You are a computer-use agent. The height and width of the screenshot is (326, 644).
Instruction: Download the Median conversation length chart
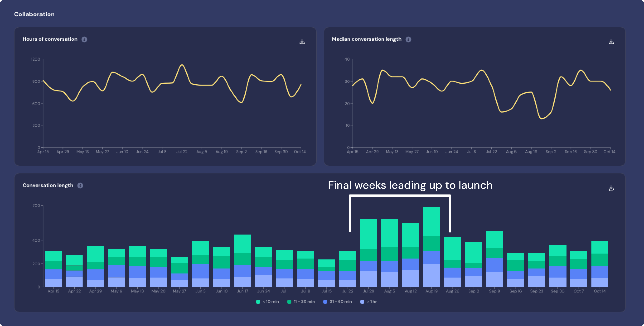[611, 41]
